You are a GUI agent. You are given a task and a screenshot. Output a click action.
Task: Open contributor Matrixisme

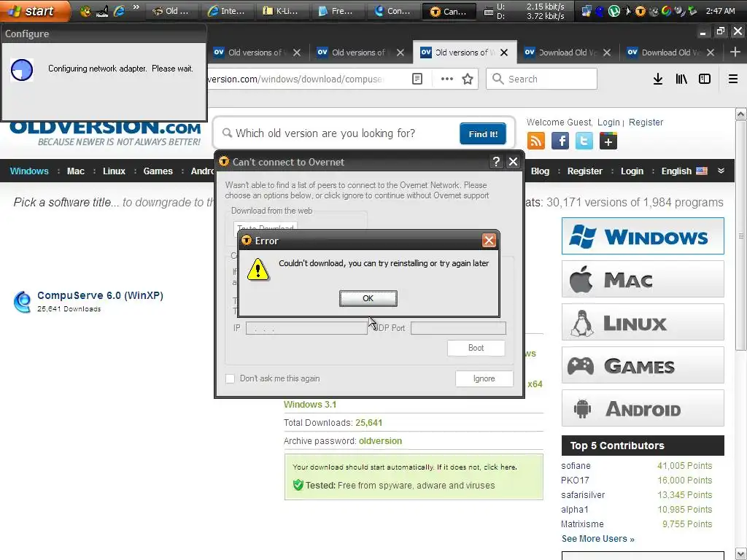click(582, 524)
